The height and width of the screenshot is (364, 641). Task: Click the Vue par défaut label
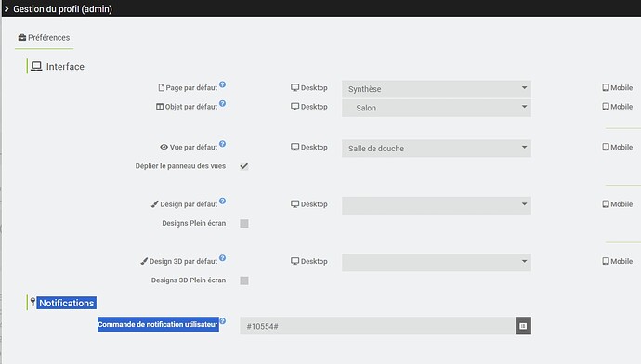point(193,147)
